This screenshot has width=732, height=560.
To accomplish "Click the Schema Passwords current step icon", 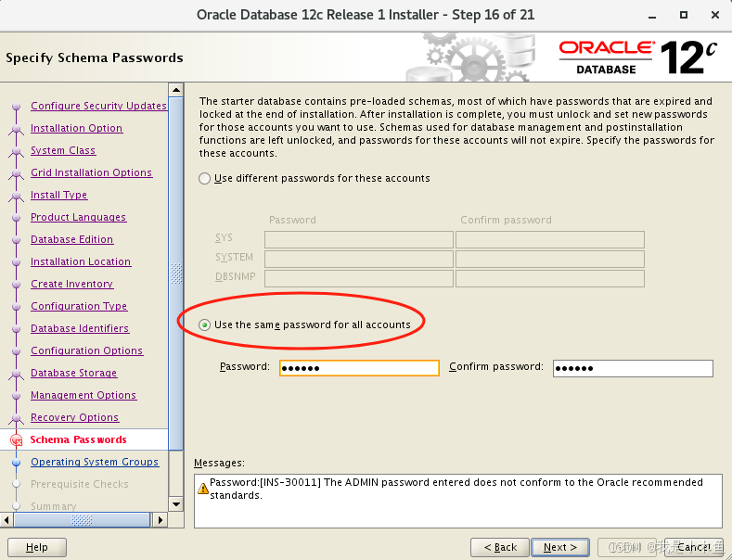I will click(x=17, y=439).
